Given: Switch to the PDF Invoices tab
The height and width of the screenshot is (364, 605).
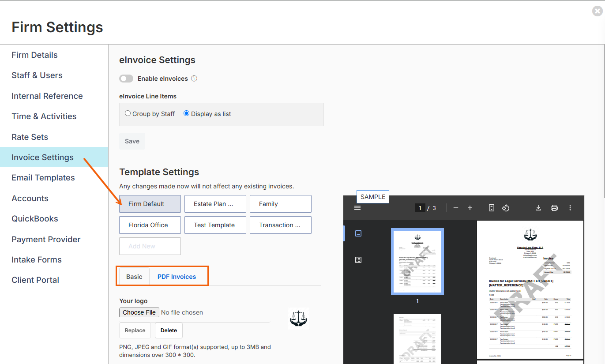Looking at the screenshot, I should [x=177, y=277].
